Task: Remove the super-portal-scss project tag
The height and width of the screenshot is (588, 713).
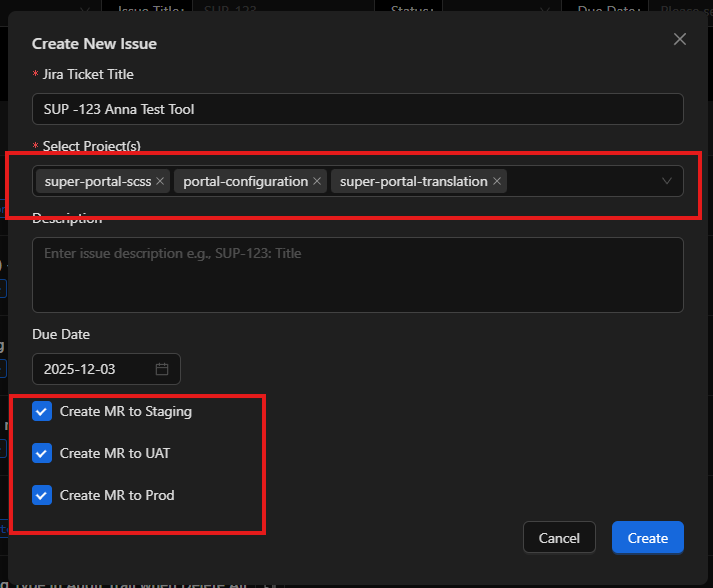Action: point(160,181)
